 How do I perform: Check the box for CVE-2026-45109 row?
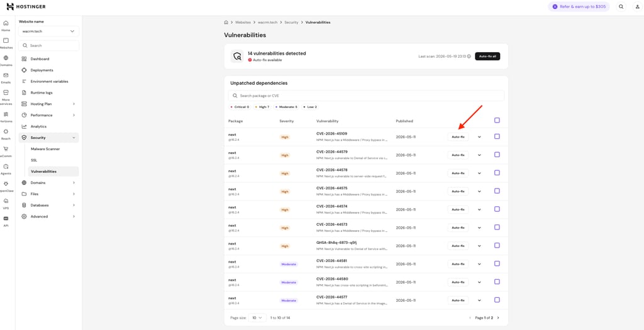tap(497, 136)
